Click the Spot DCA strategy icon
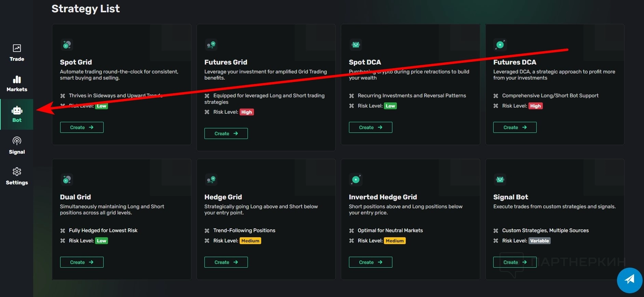This screenshot has width=644, height=297. [x=356, y=45]
